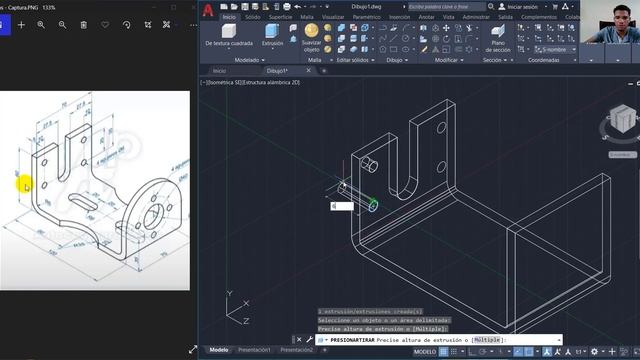This screenshot has height=360, width=640.
Task: Click the command line customize wrench icon
Action: click(309, 340)
